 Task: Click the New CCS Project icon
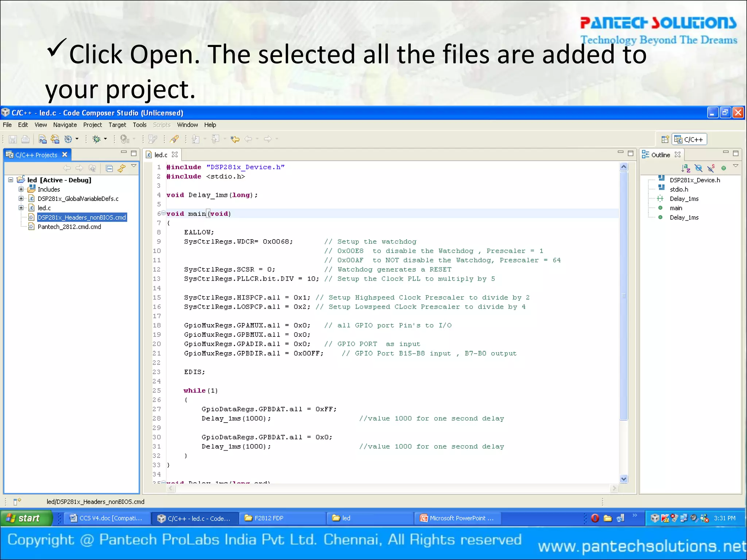click(43, 139)
